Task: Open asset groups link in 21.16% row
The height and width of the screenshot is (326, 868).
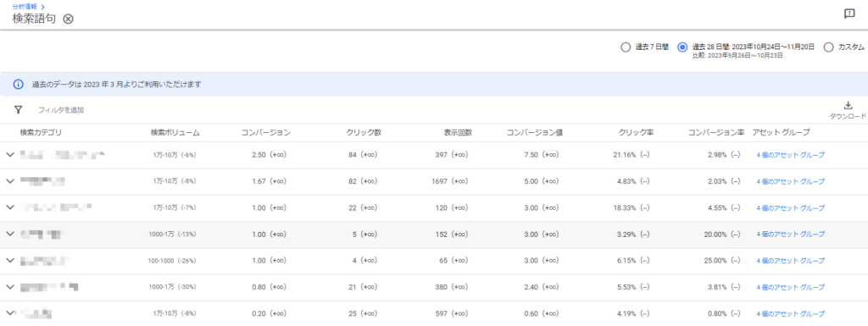Action: 791,155
